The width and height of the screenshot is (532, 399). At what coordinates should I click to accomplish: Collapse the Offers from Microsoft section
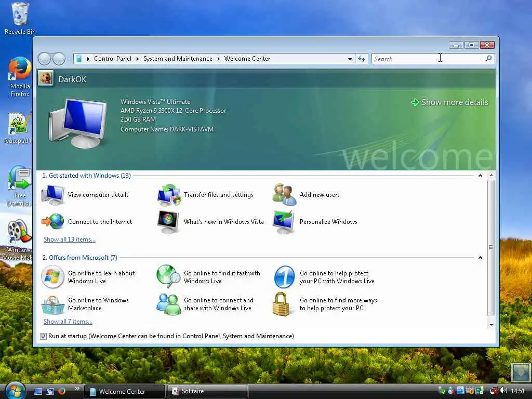pyautogui.click(x=480, y=258)
